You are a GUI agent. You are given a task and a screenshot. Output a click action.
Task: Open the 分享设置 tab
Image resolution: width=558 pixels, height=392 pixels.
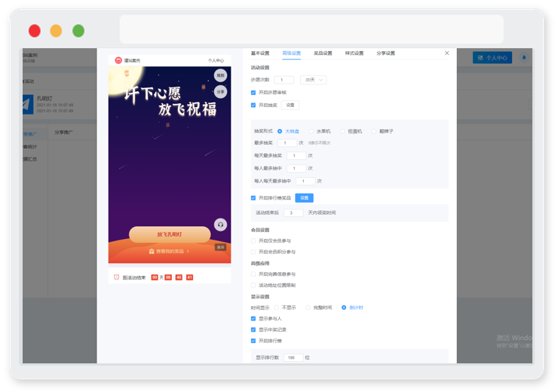386,53
